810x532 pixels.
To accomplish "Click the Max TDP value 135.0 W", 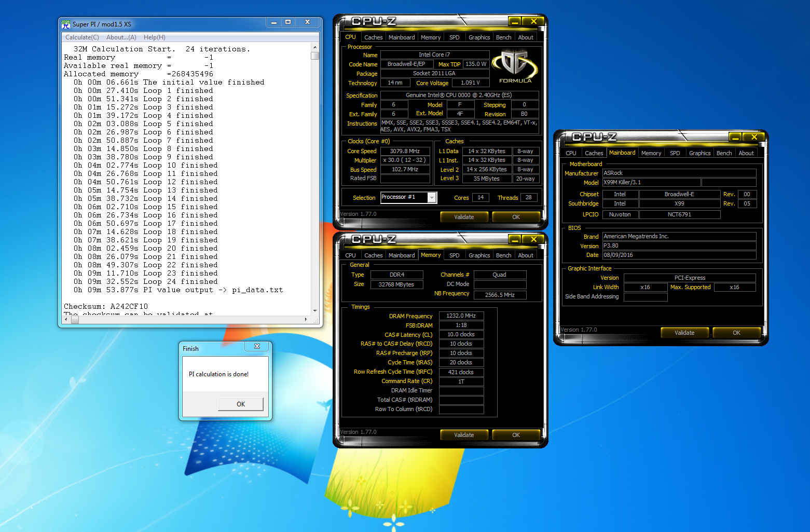I will [x=476, y=64].
